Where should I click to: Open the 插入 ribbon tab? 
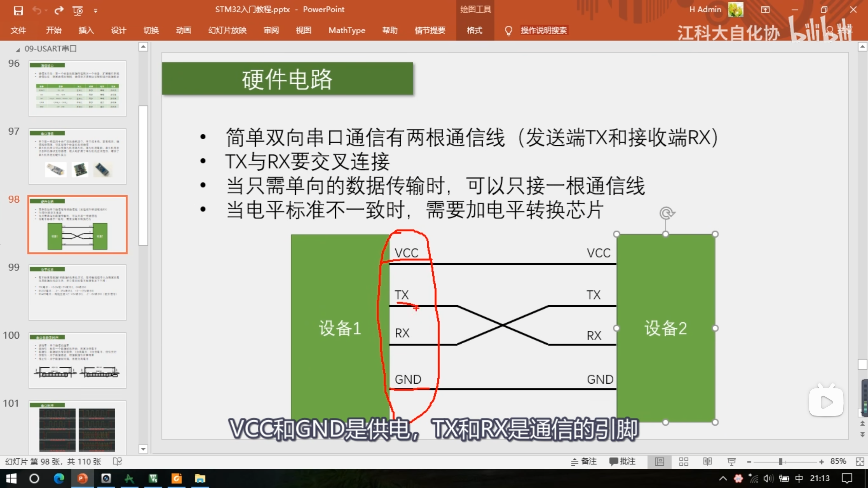86,30
